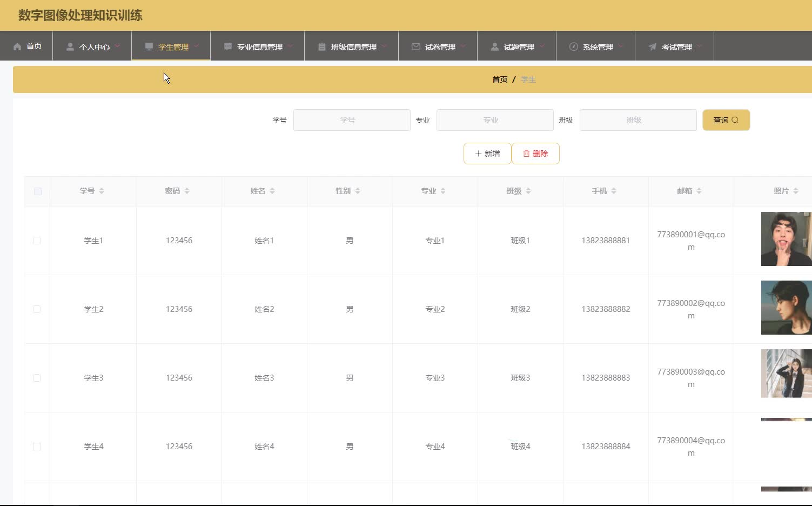This screenshot has height=506, width=812.
Task: Expand the 学生管理 dropdown arrow
Action: (x=196, y=46)
